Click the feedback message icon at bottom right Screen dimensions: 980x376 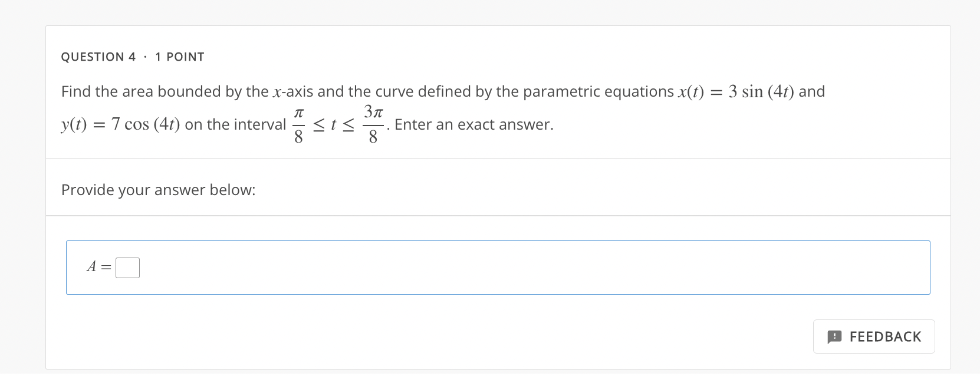pos(834,337)
